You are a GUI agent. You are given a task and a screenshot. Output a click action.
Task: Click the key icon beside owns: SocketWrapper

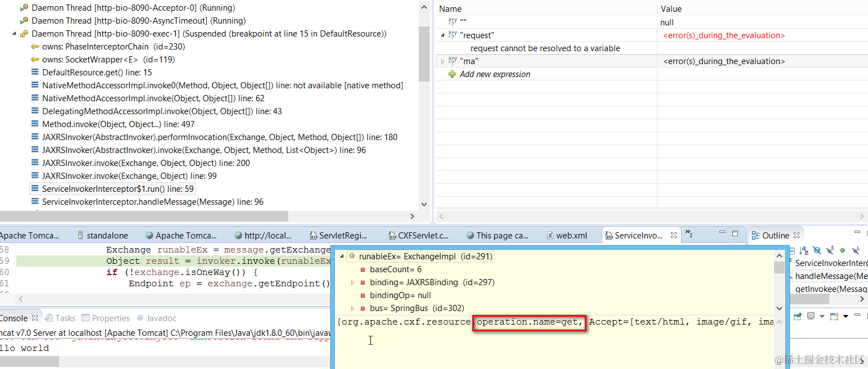point(35,60)
